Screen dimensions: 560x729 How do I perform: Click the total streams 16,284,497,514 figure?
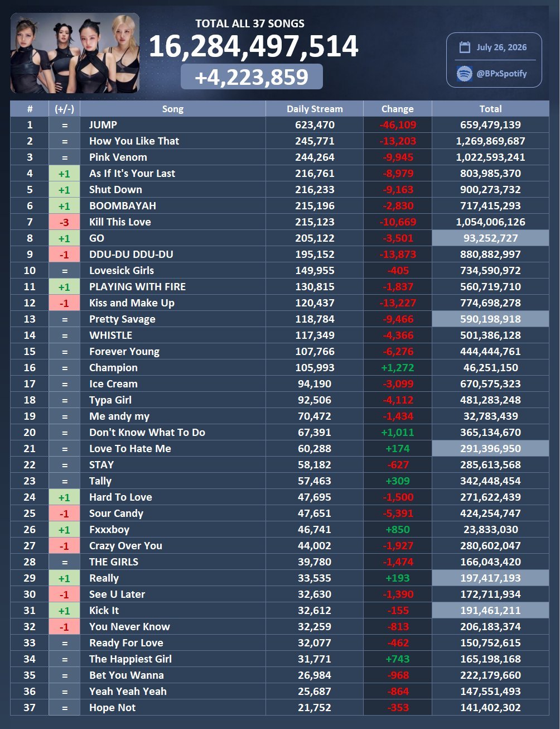(x=253, y=46)
